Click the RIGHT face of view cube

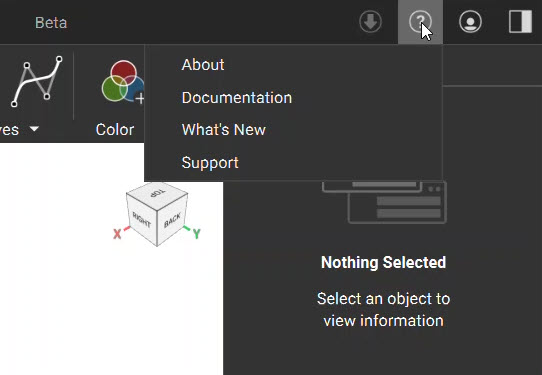pyautogui.click(x=142, y=220)
